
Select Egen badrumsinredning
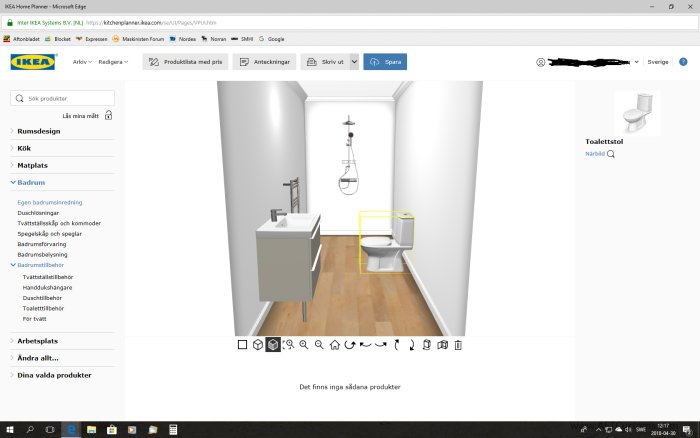tap(50, 202)
